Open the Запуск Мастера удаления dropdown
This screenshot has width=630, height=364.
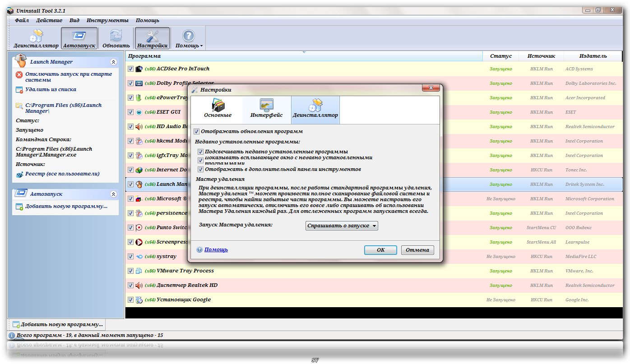342,226
